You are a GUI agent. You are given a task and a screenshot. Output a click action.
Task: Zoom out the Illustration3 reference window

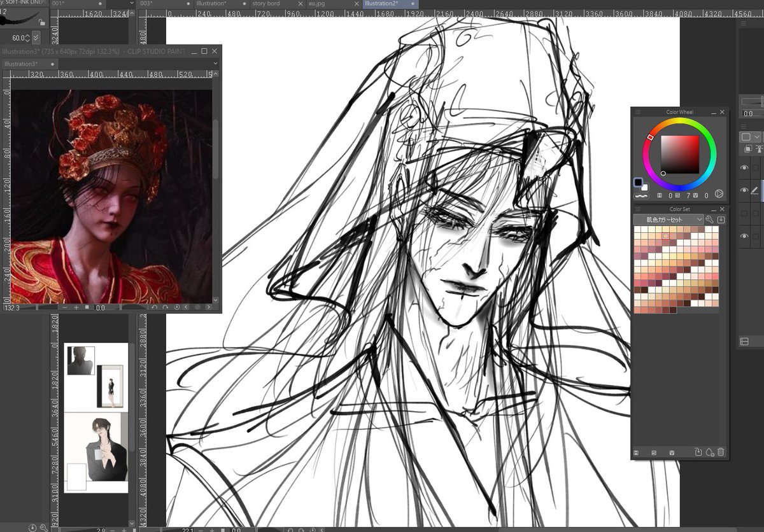pos(66,307)
